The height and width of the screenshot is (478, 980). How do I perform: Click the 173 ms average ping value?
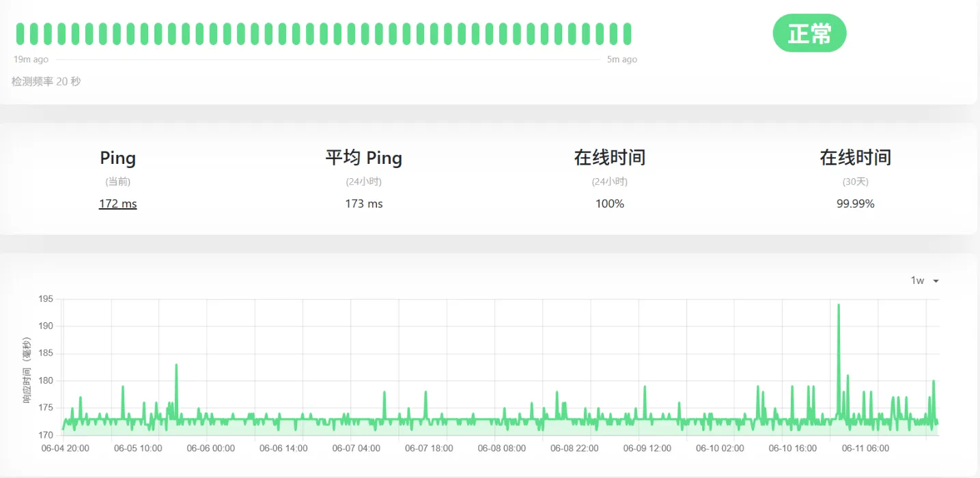pos(364,203)
